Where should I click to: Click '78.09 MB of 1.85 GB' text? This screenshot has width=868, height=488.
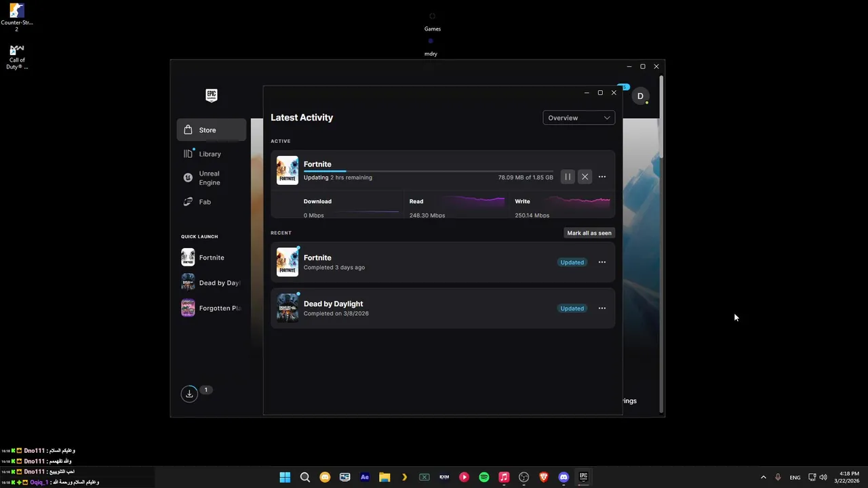[x=526, y=178]
